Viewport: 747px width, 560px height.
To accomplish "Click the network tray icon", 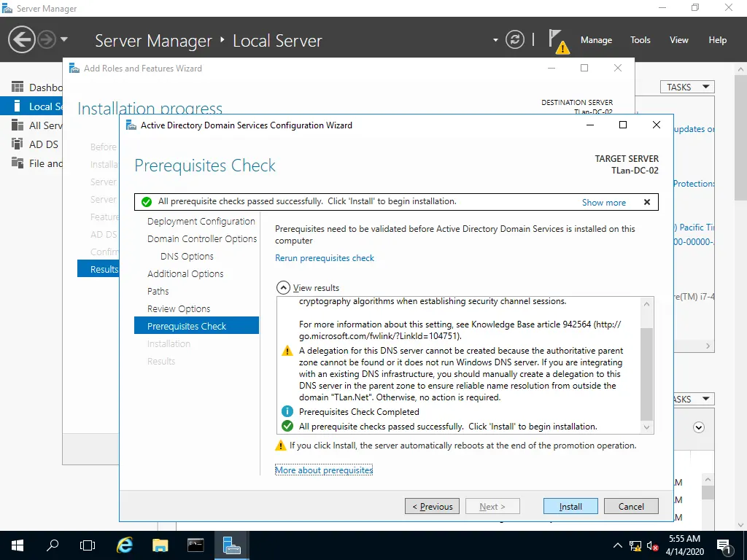I will (635, 545).
